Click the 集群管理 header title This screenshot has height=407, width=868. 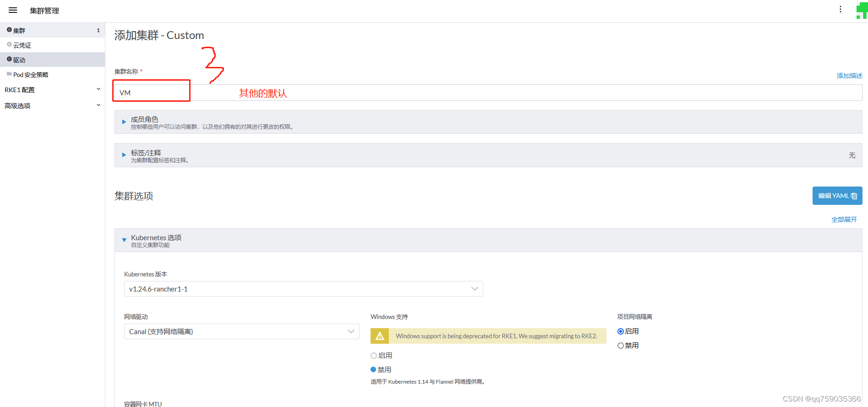coord(44,11)
